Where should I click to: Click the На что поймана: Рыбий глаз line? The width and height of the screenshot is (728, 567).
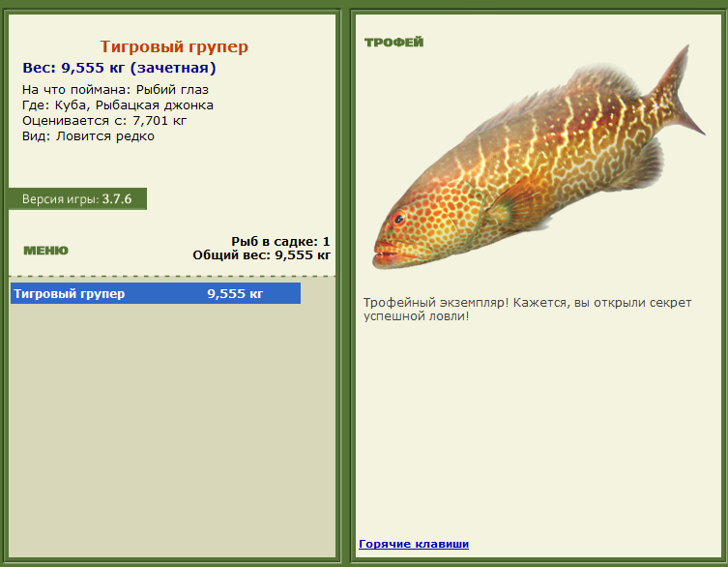pos(116,90)
